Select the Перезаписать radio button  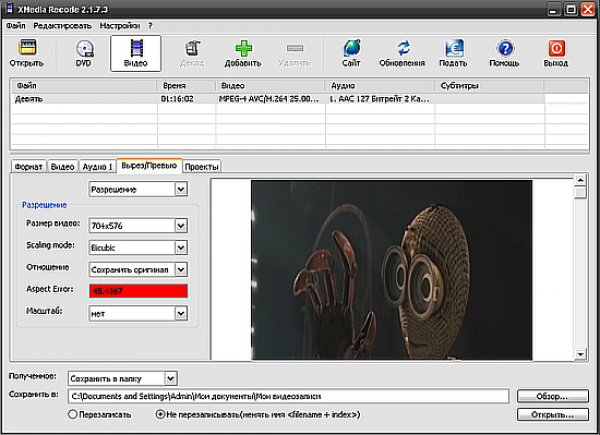(x=73, y=414)
